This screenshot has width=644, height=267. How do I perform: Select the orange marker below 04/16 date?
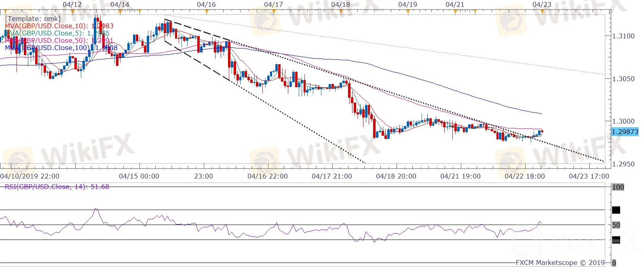pyautogui.click(x=206, y=12)
